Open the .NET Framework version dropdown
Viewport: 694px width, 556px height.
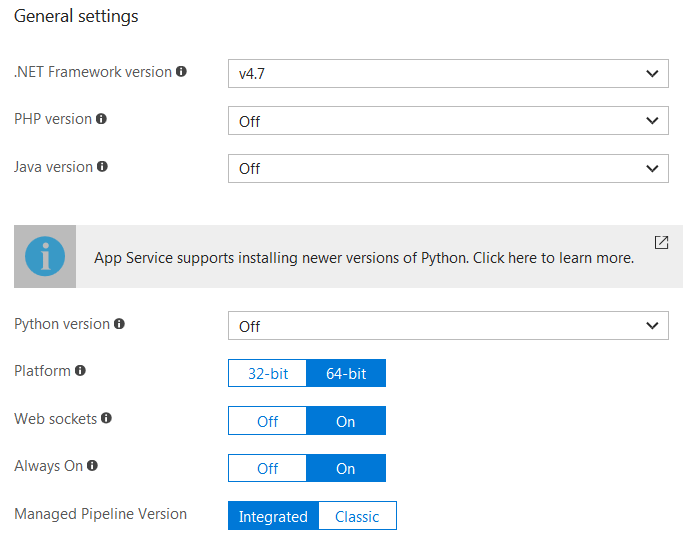(x=448, y=73)
